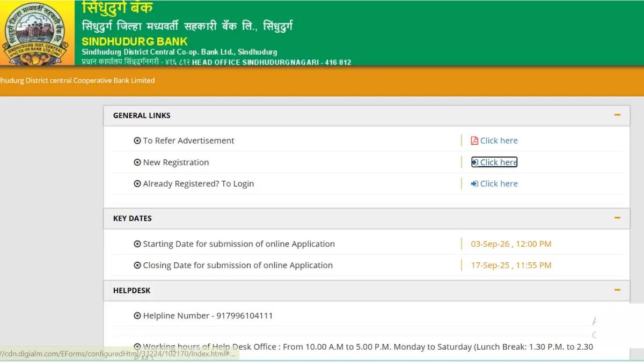Click the Sindhudurg District Central Co-op. Bank Ltd. line
The height and width of the screenshot is (362, 644).
tap(179, 52)
